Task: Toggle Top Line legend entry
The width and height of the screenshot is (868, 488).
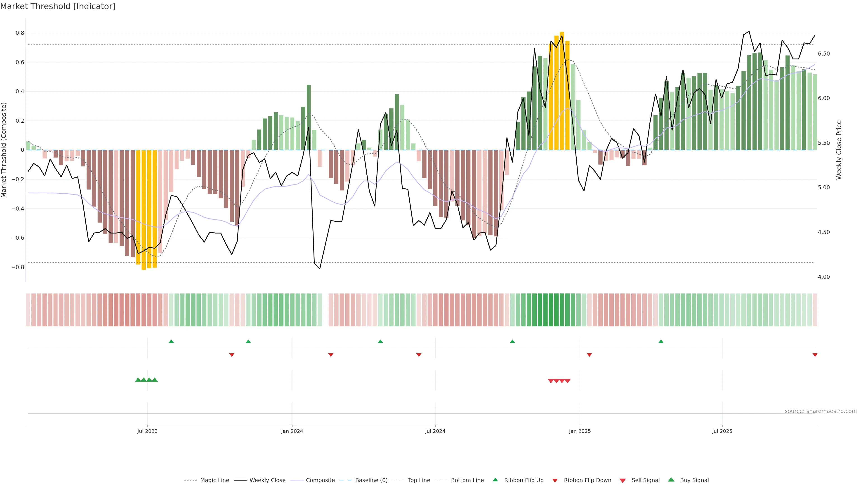Action: [419, 480]
